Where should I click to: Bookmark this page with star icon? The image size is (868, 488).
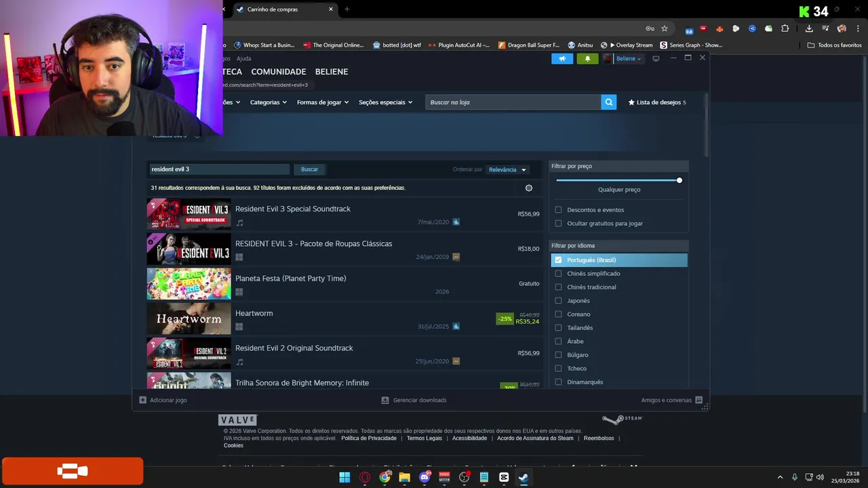pyautogui.click(x=665, y=28)
